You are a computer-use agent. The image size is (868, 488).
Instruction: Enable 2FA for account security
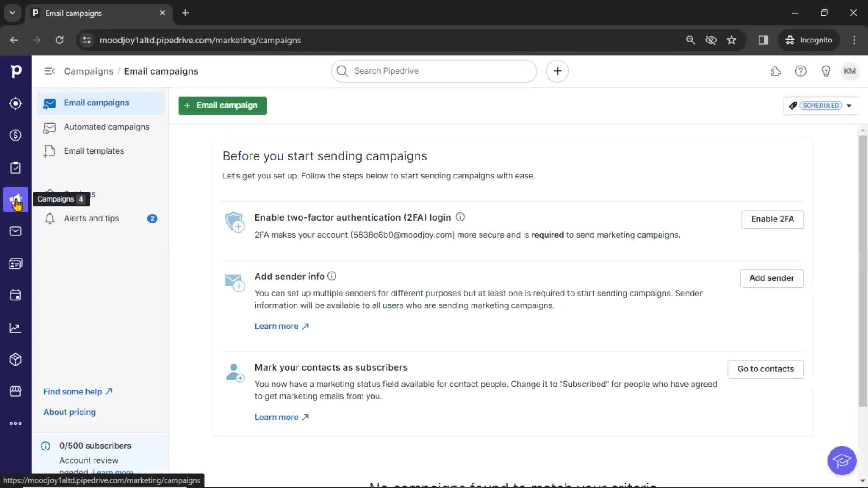point(773,219)
